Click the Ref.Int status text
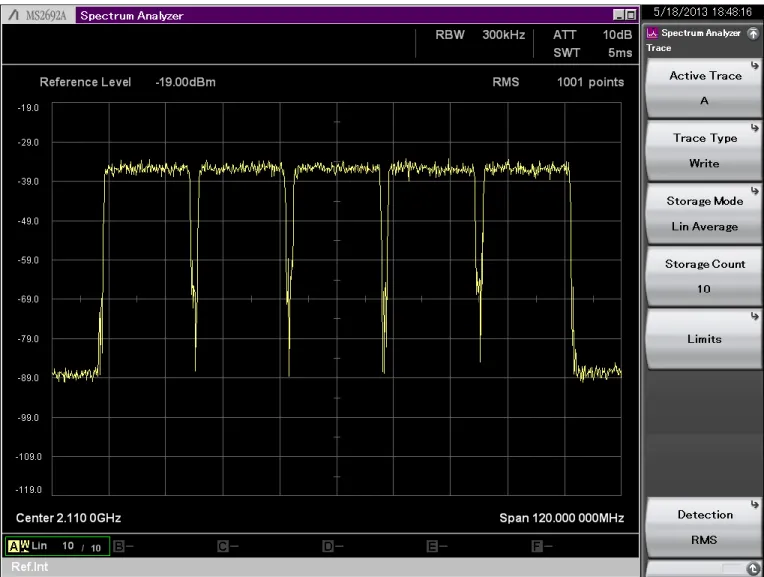Viewport: 764px width, 577px height. 30,567
